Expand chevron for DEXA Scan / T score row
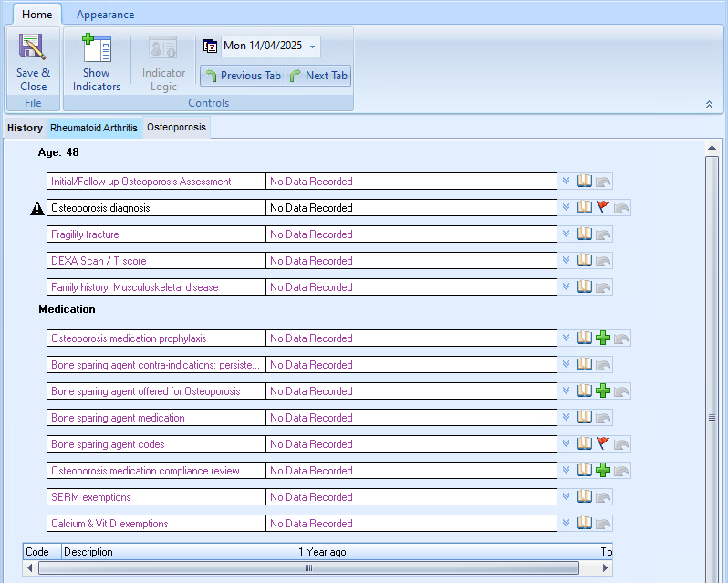 pos(566,260)
